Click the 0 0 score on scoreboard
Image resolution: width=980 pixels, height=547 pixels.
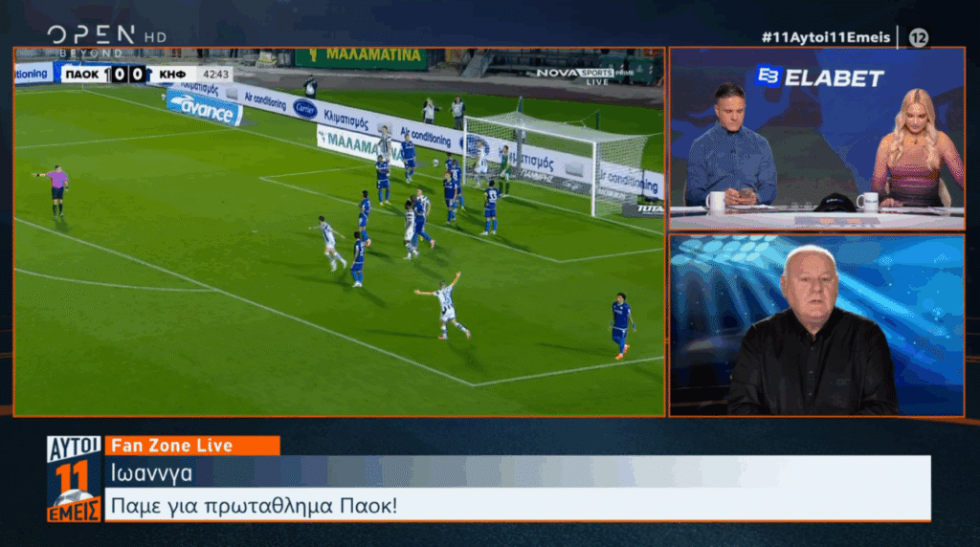coord(128,75)
